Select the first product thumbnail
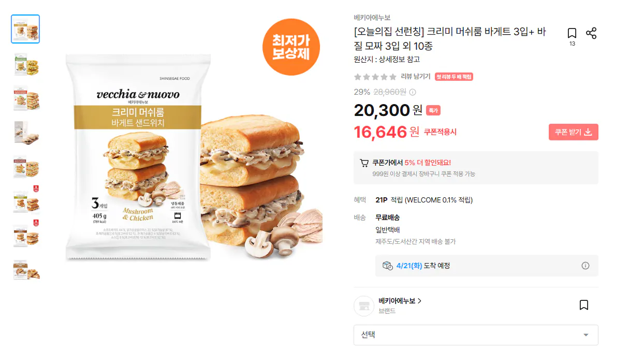Viewport: 644px width, 349px height. (25, 29)
